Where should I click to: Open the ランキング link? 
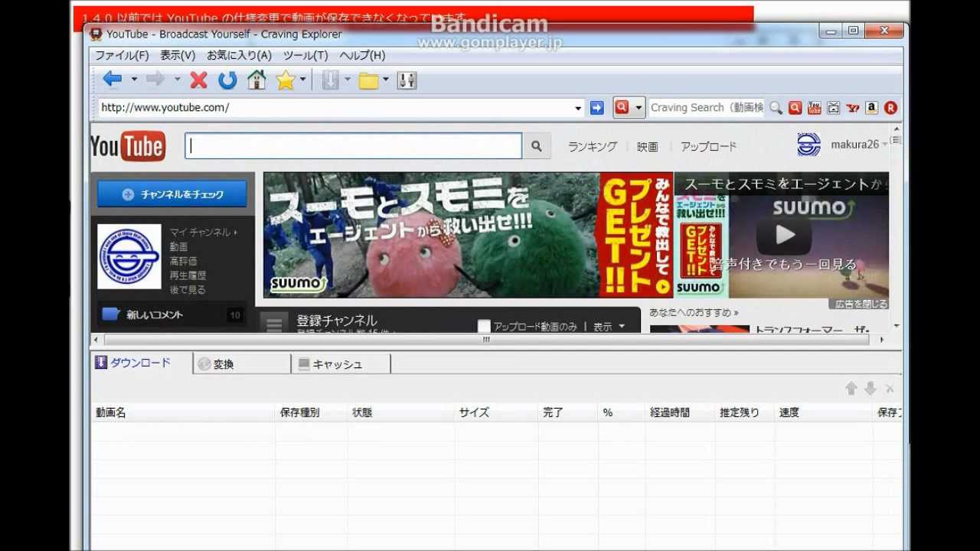tap(592, 146)
